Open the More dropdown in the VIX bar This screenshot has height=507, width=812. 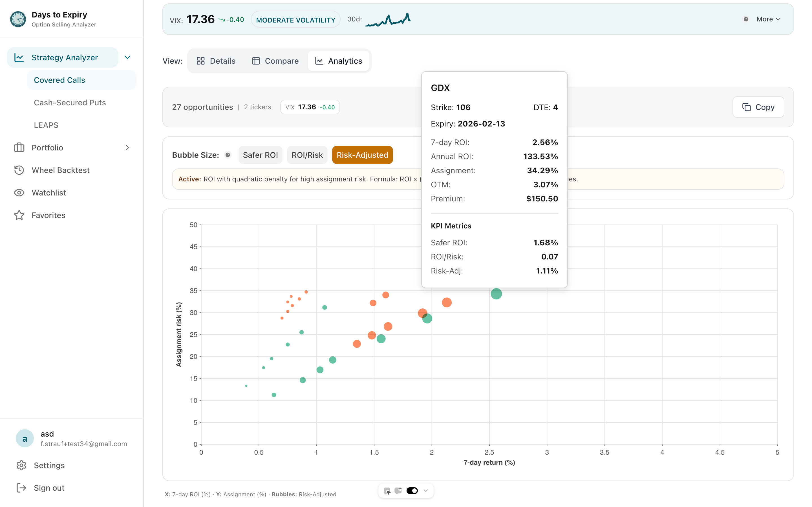(768, 19)
